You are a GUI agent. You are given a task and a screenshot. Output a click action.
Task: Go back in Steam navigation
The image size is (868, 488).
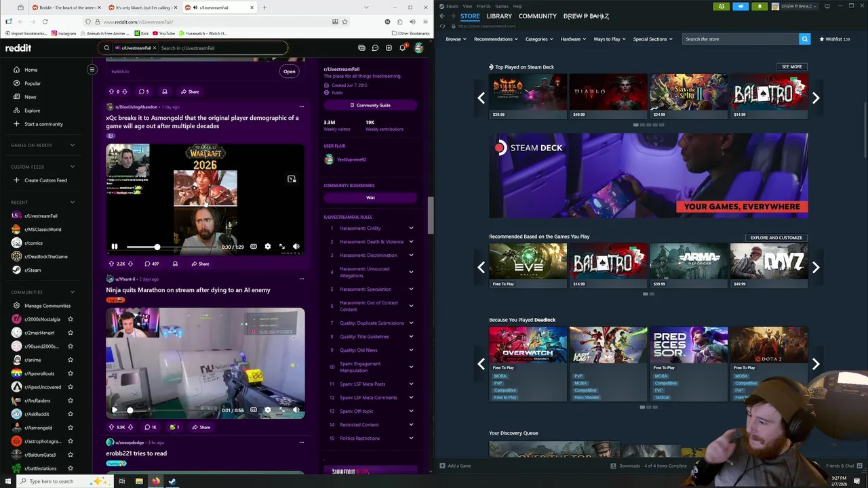coord(442,16)
